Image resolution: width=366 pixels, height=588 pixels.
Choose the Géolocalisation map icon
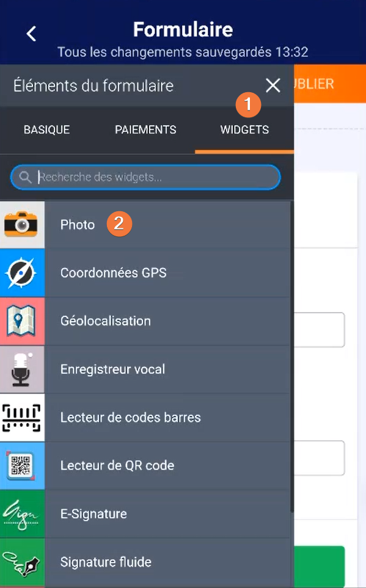(22, 321)
